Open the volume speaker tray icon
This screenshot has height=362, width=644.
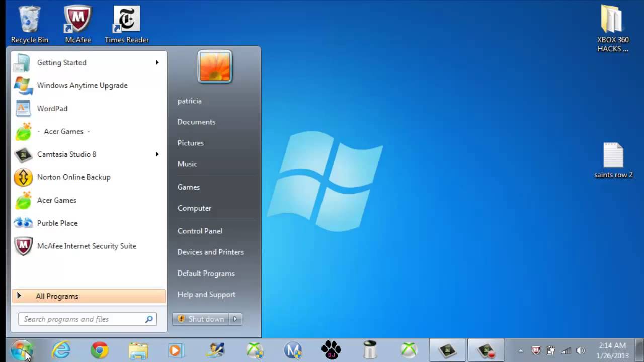pyautogui.click(x=580, y=350)
